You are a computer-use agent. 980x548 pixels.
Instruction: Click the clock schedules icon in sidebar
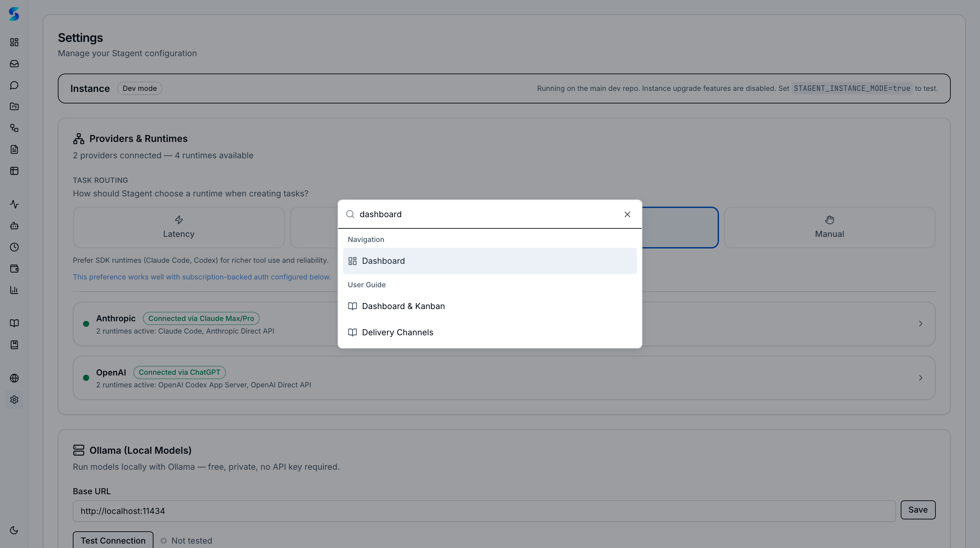[x=14, y=247]
